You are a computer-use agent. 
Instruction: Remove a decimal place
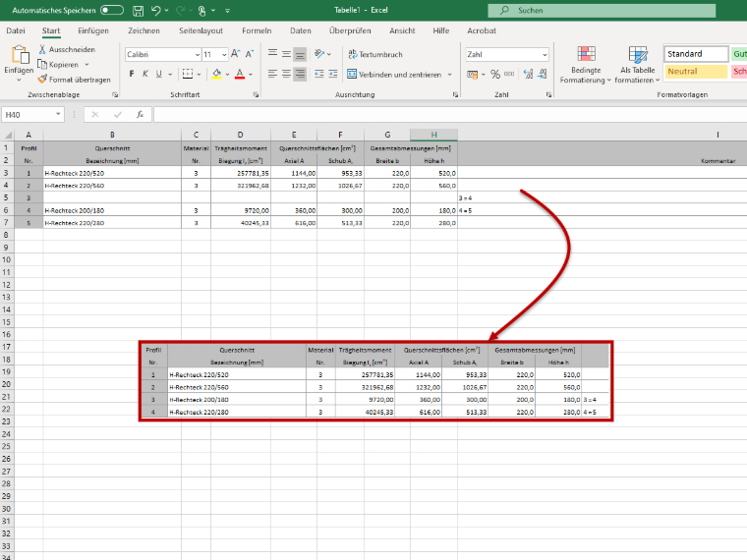(x=543, y=75)
